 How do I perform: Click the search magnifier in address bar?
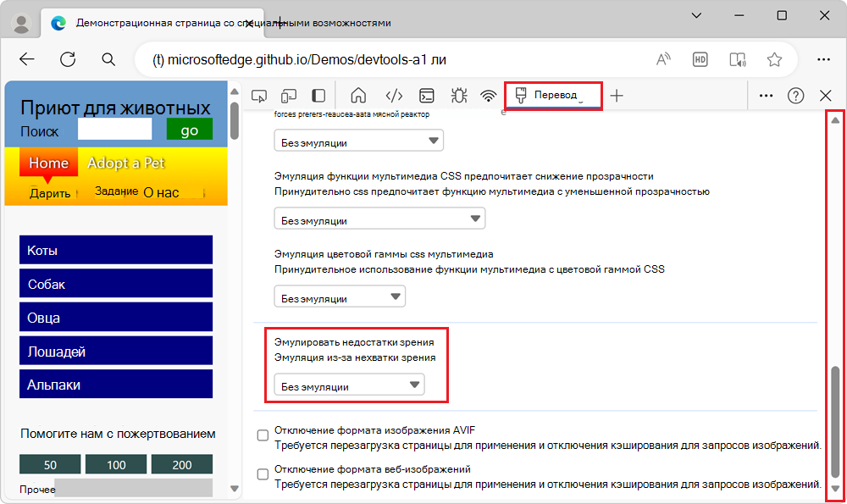point(108,59)
